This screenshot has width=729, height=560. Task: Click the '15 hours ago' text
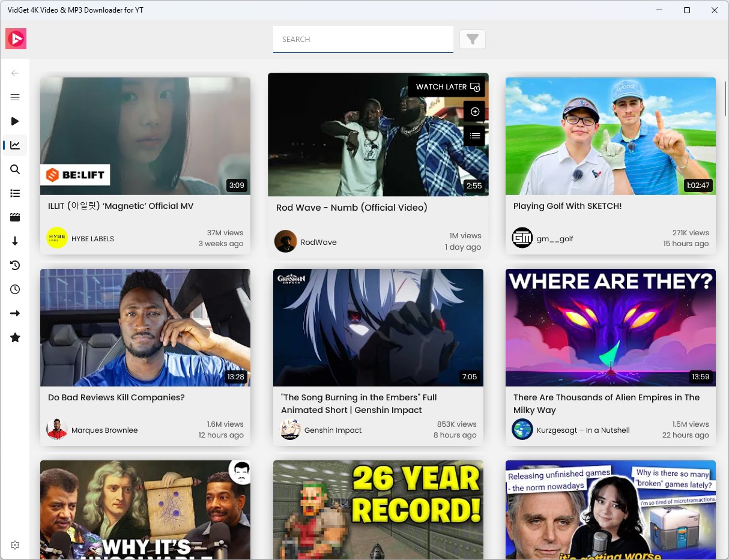click(686, 243)
